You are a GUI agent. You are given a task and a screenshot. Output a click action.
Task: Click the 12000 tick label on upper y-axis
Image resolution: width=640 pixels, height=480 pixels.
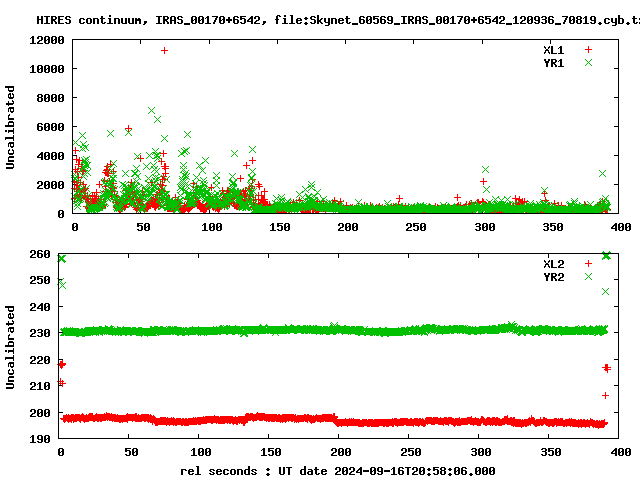coord(47,40)
